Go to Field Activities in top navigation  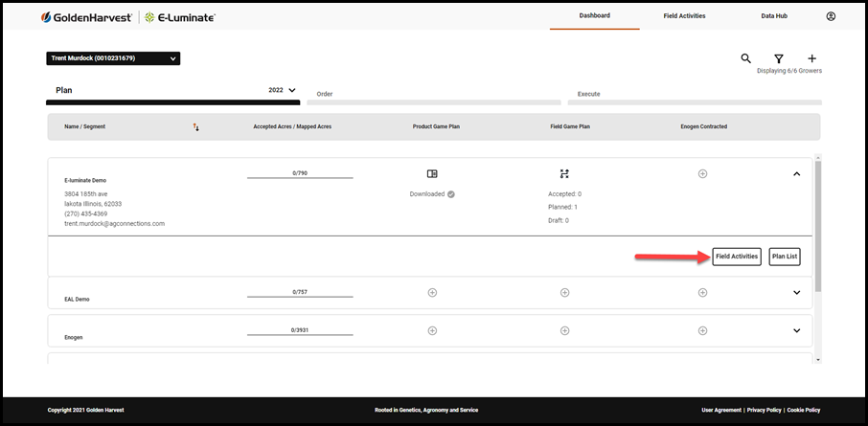[684, 16]
